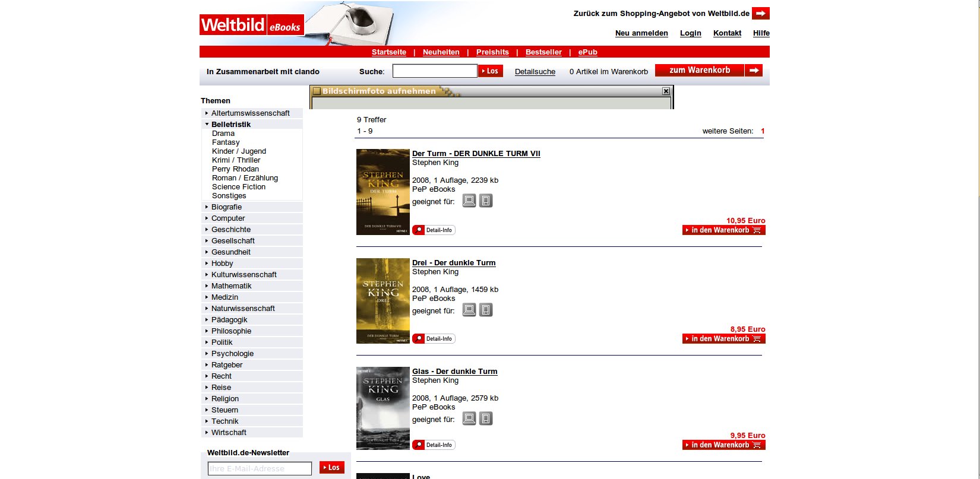This screenshot has height=479, width=980.
Task: Click the newsletter e-mail address field
Action: [260, 468]
